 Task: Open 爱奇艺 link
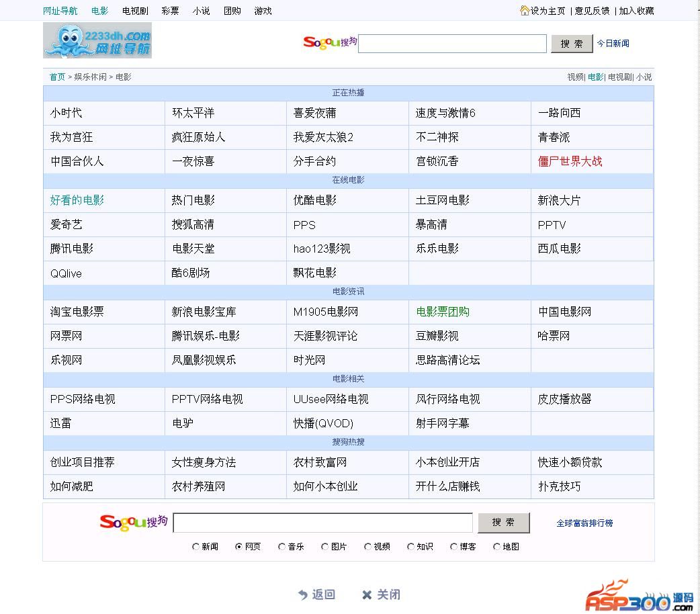click(66, 224)
